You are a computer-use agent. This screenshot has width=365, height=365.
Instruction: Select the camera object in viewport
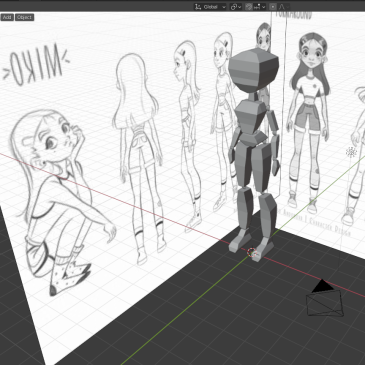325,299
